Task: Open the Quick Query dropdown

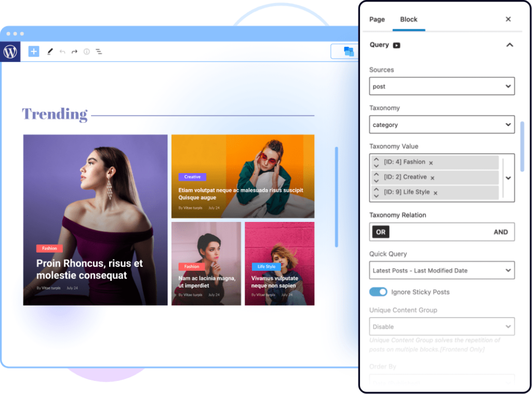Action: pyautogui.click(x=442, y=270)
